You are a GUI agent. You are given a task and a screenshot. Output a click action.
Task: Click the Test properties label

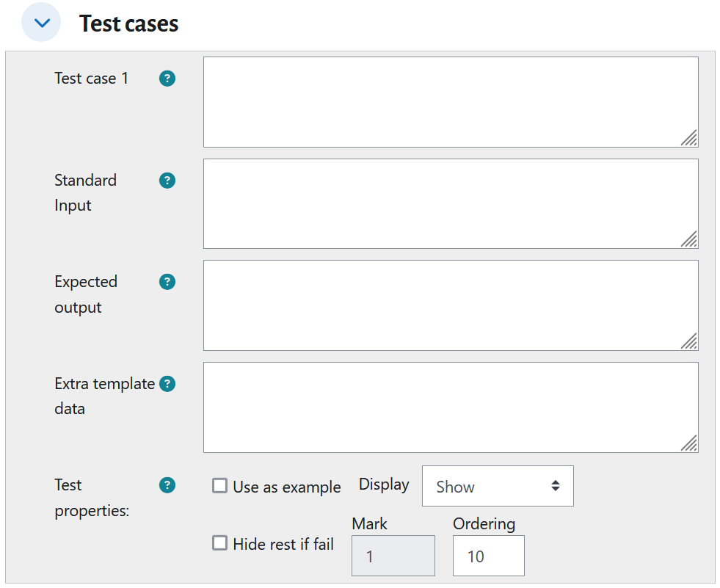coord(92,498)
